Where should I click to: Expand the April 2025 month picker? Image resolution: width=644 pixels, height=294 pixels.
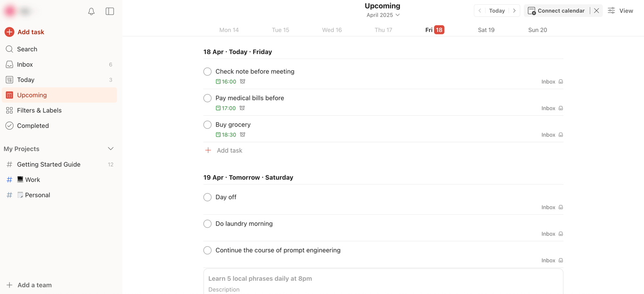[x=383, y=15]
